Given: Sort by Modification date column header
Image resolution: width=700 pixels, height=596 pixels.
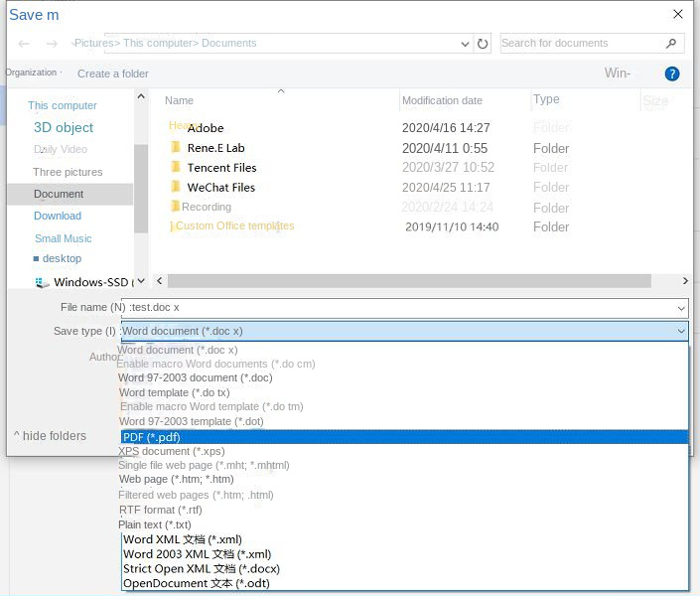Looking at the screenshot, I should (442, 100).
